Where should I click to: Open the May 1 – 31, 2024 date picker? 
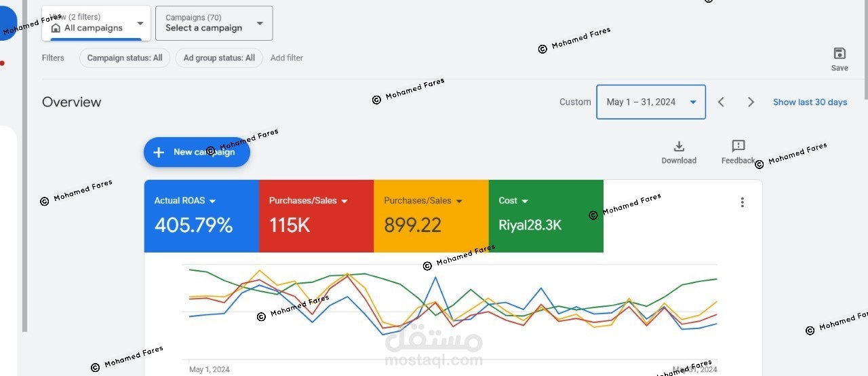point(650,102)
